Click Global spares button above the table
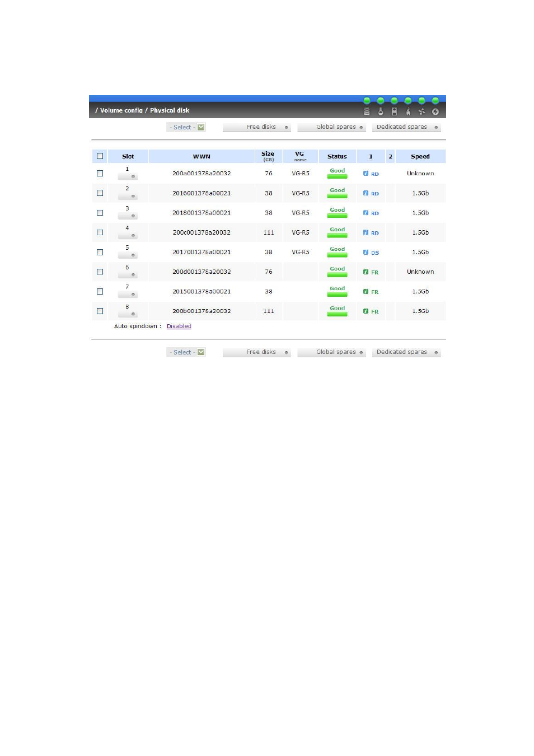Screen dimensions: 534x756 [x=331, y=127]
